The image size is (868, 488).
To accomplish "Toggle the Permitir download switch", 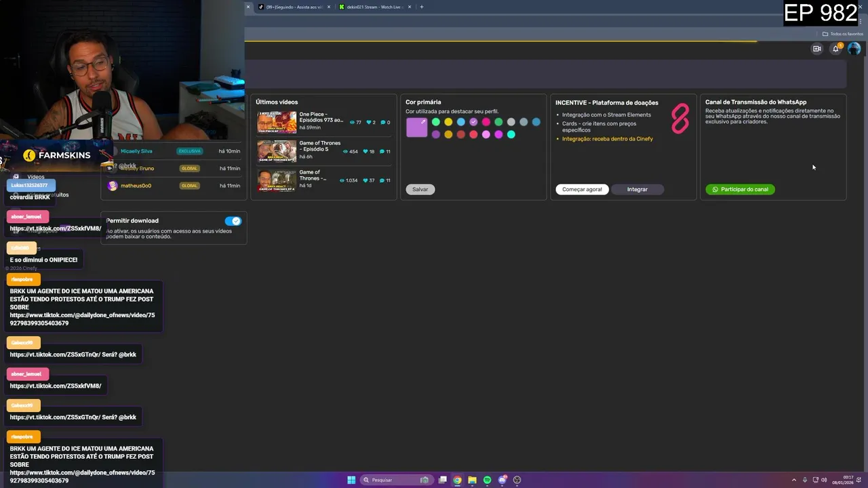I will (233, 221).
